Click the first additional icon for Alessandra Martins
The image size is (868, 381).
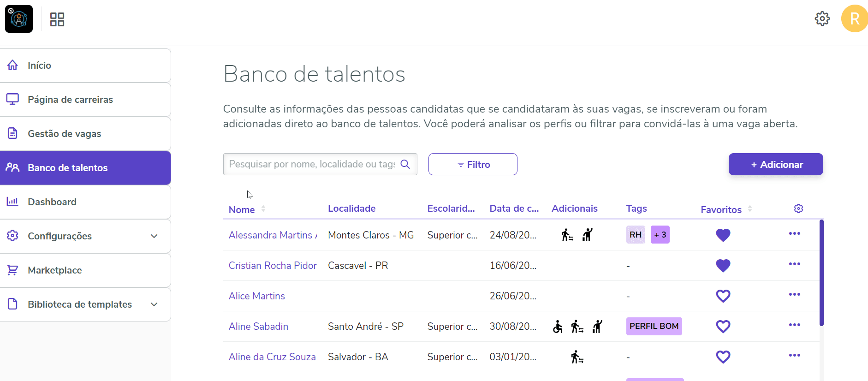567,235
